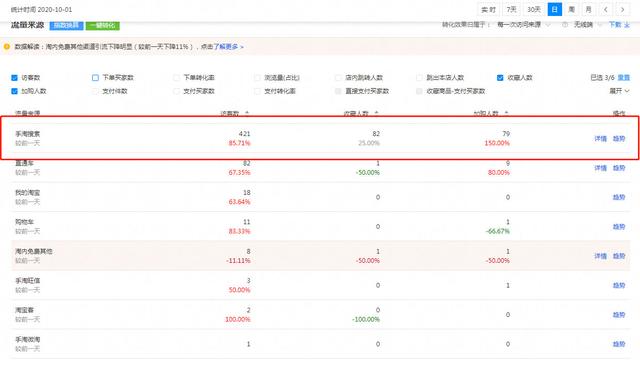The width and height of the screenshot is (640, 369).
Task: Click the blue button next to 流量来源
Action: (x=67, y=25)
